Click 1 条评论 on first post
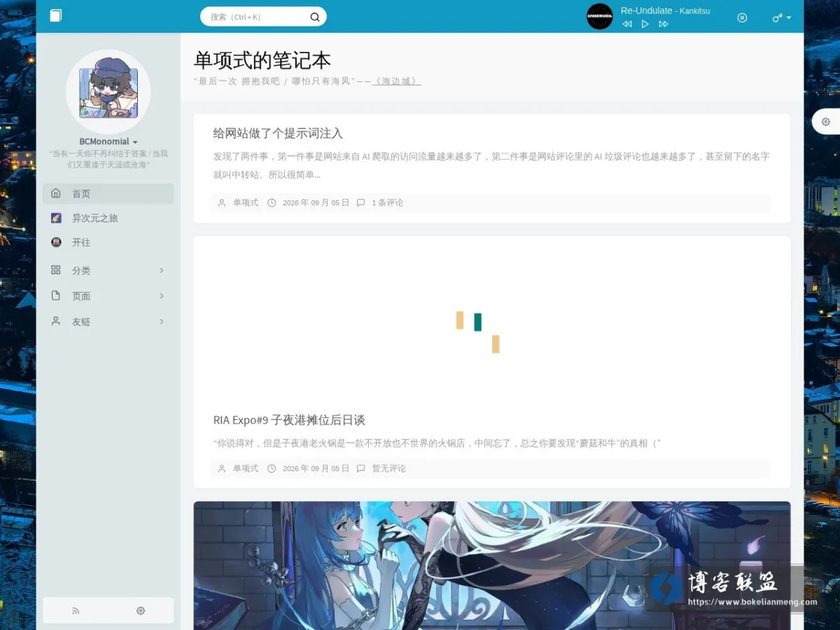 [x=387, y=203]
